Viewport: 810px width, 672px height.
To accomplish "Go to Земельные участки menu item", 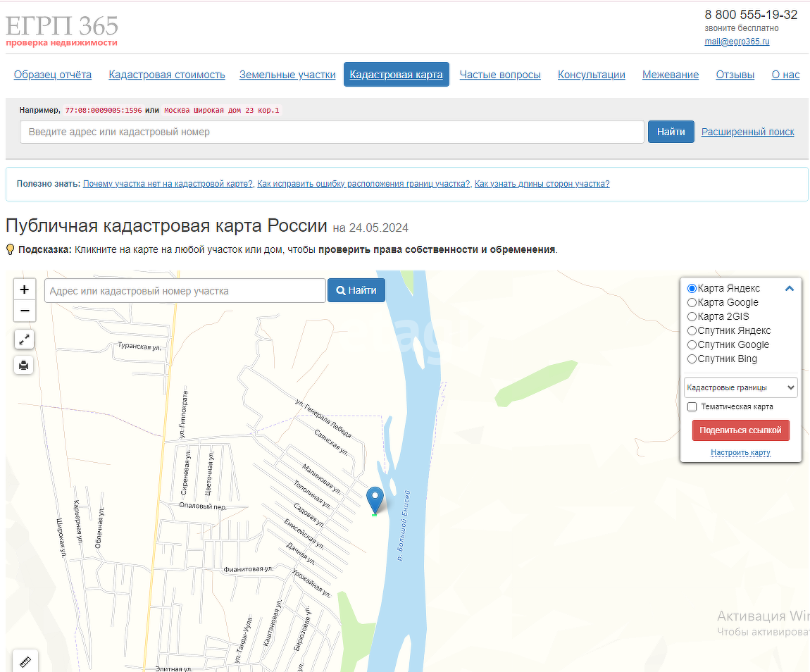I will point(287,75).
